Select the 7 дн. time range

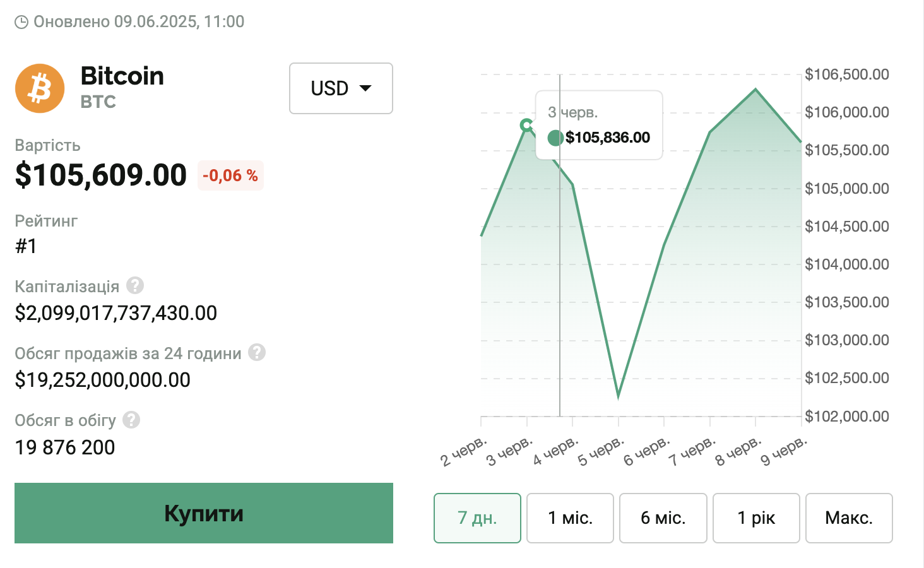(x=477, y=518)
